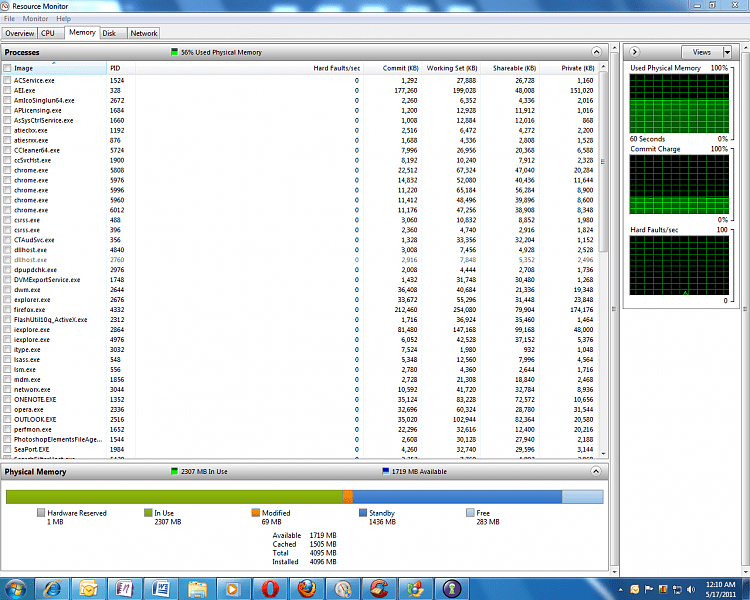
Task: Check the opera.exe process checkbox
Action: point(7,410)
